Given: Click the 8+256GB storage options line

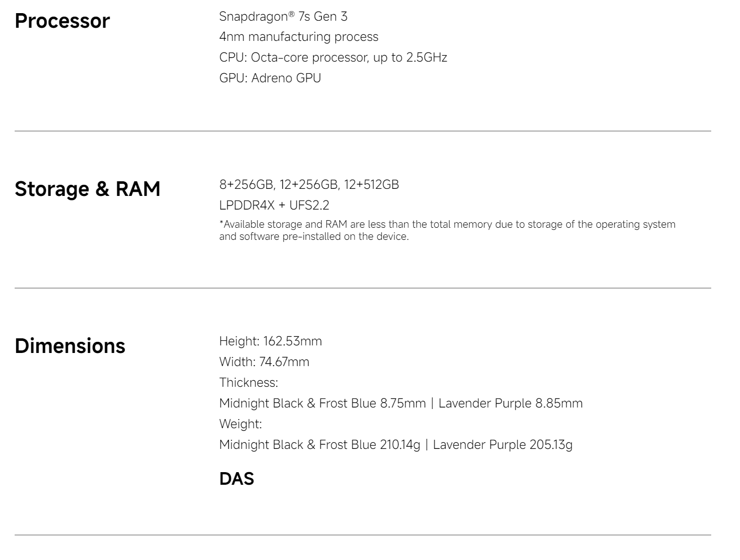Looking at the screenshot, I should tap(309, 185).
